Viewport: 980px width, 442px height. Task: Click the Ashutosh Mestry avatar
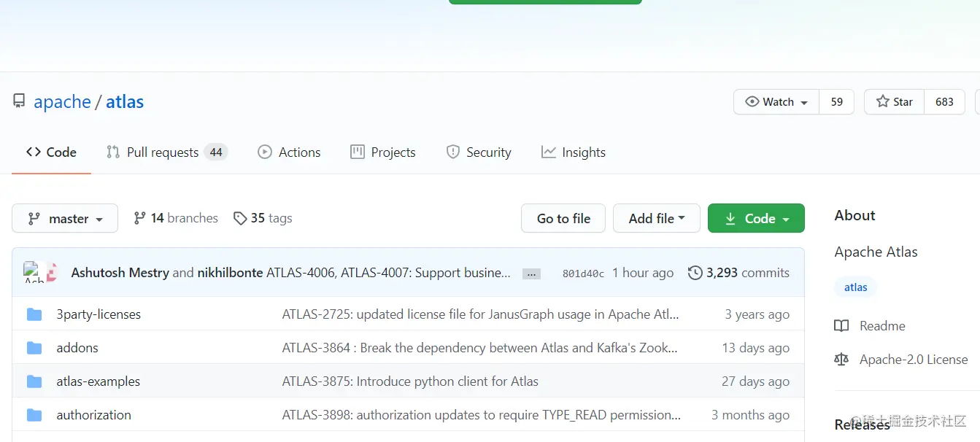[34, 272]
